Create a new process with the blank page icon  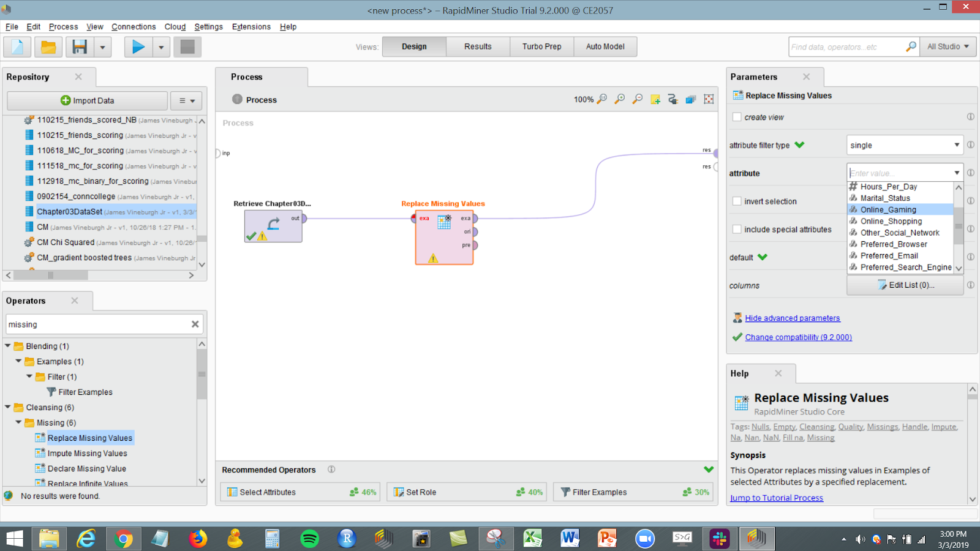(x=18, y=47)
